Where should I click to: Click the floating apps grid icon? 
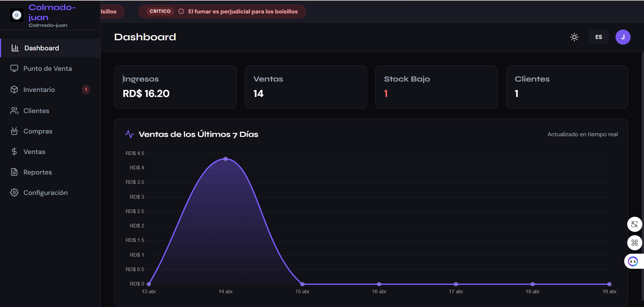click(x=635, y=243)
